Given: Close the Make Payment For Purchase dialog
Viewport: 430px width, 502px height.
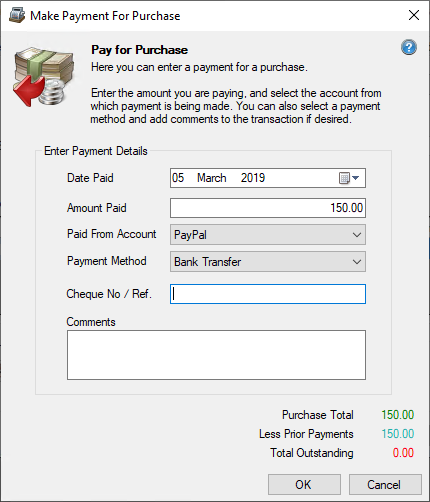Looking at the screenshot, I should click(414, 15).
